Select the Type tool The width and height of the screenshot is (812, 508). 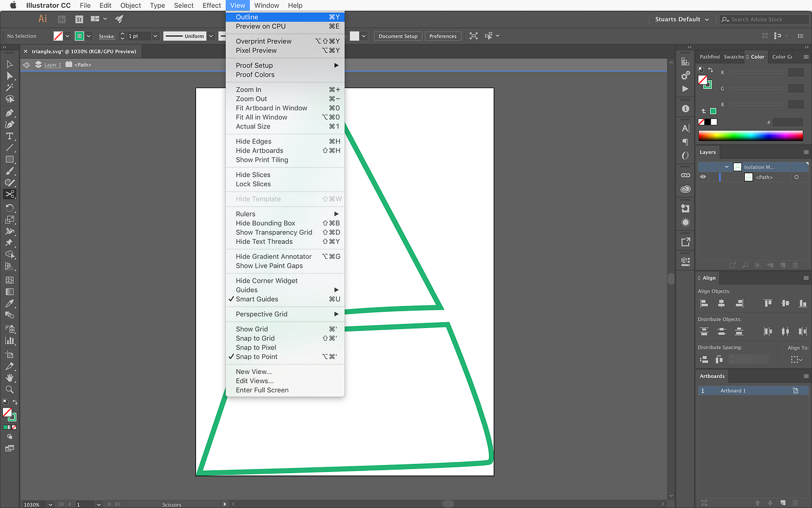[10, 136]
